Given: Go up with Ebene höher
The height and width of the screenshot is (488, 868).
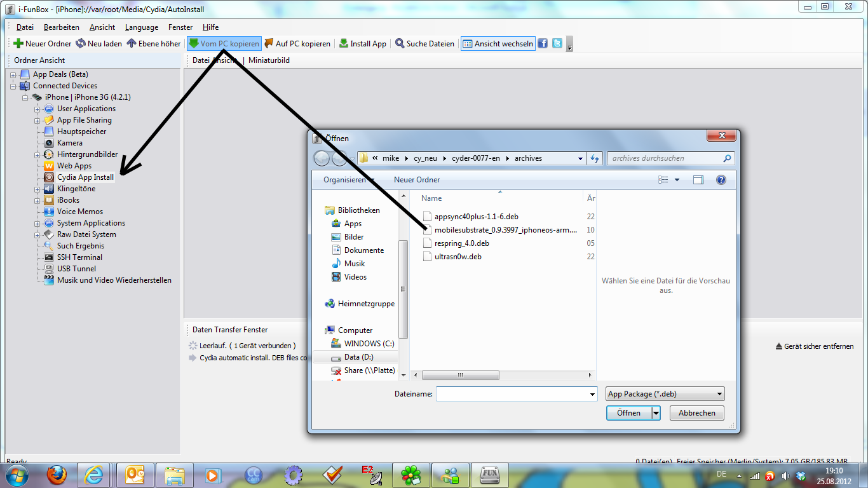Looking at the screenshot, I should (x=153, y=44).
